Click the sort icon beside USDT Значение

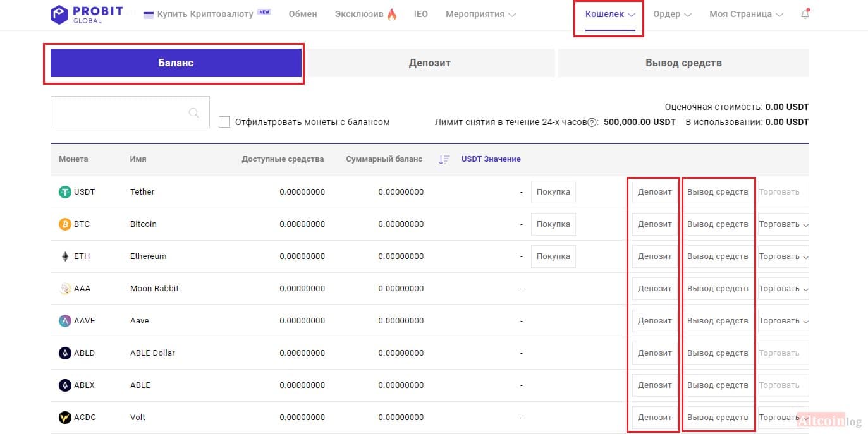click(x=444, y=159)
